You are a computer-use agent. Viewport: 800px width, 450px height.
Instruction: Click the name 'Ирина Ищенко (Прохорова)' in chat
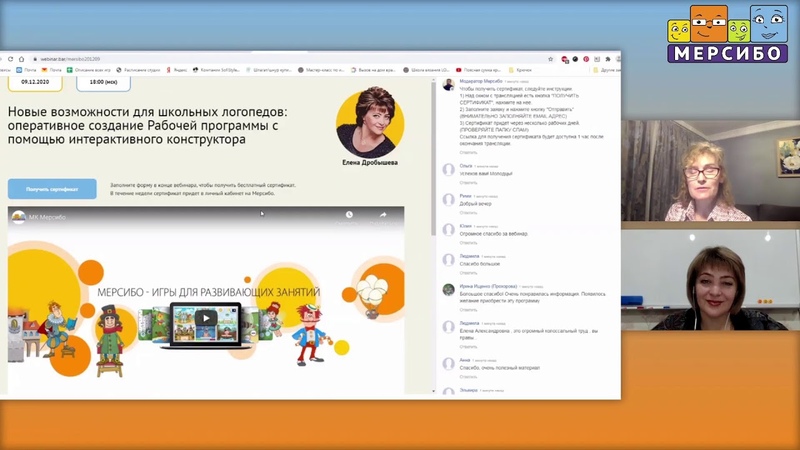[x=488, y=286]
